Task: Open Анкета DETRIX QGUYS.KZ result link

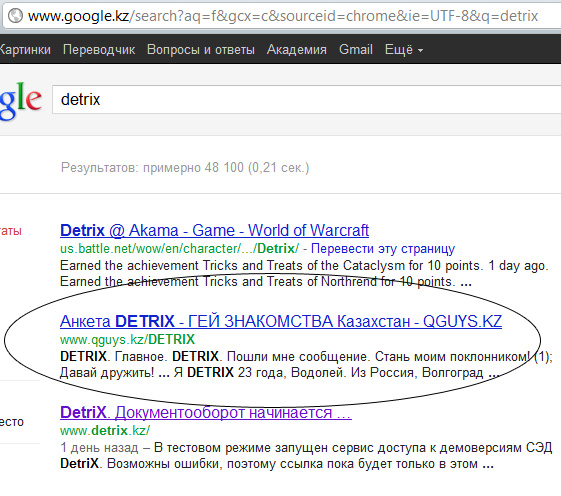Action: (281, 321)
